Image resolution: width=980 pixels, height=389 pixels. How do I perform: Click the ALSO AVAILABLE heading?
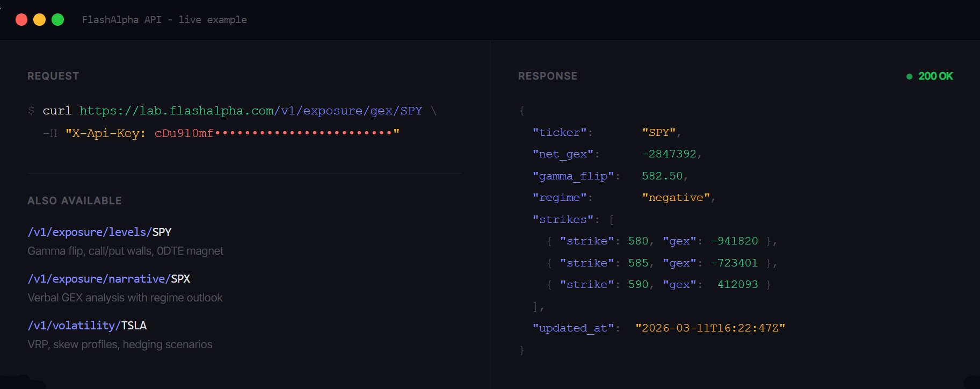point(75,201)
